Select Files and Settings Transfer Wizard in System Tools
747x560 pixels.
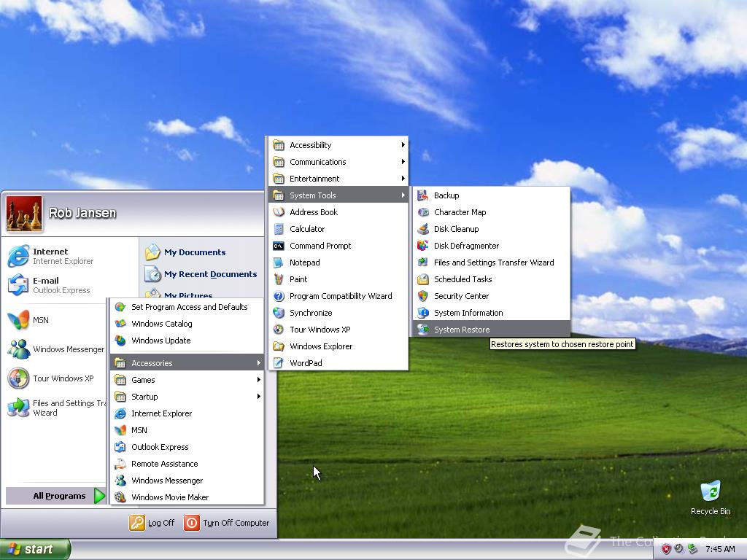491,262
